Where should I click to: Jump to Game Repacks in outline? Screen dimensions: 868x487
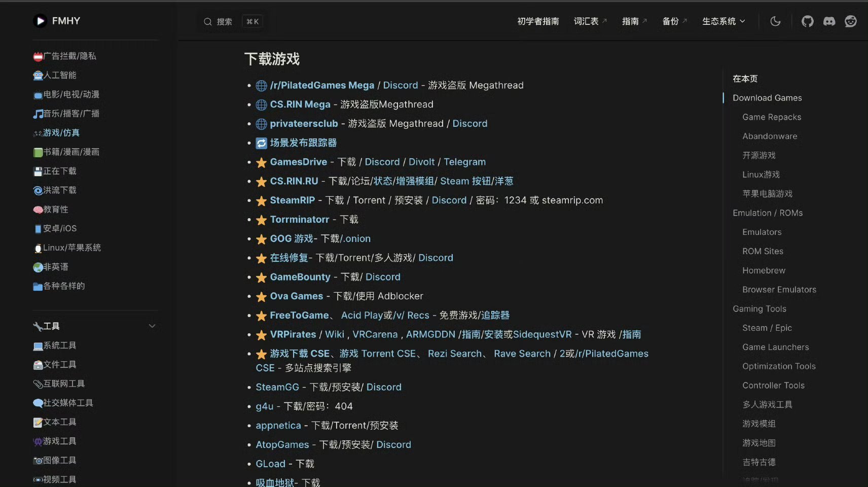coord(772,117)
